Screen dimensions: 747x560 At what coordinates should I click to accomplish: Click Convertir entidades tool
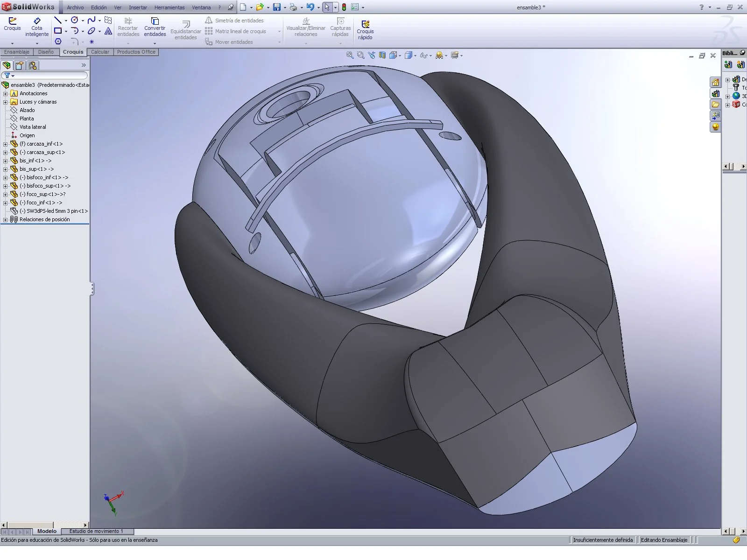[x=155, y=27]
